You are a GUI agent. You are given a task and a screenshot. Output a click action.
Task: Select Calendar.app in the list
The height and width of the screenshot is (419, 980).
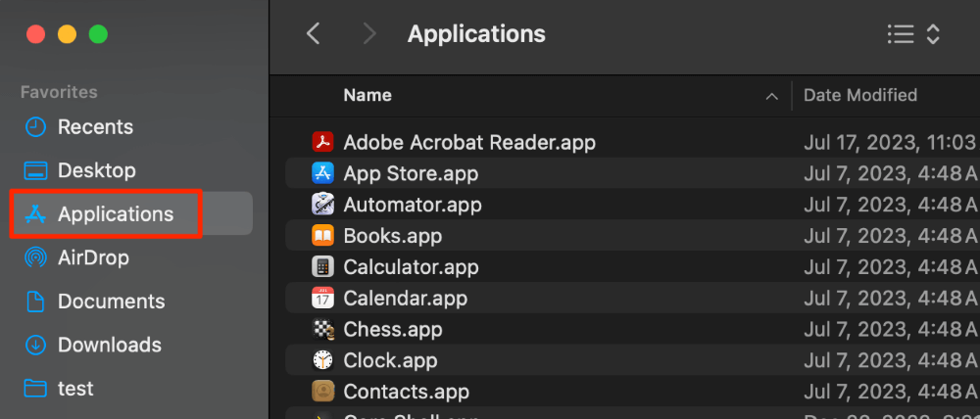(405, 298)
